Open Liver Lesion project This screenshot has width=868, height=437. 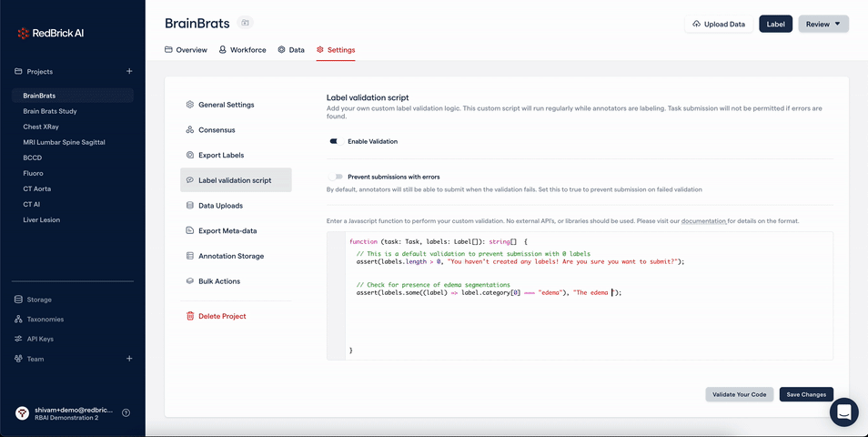42,219
